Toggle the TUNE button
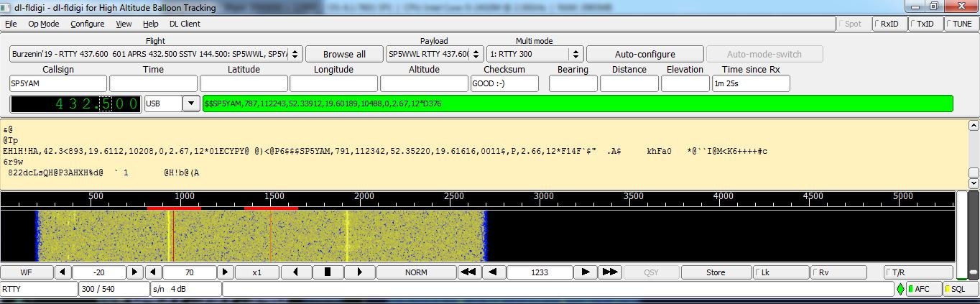The width and height of the screenshot is (980, 304). 961,24
